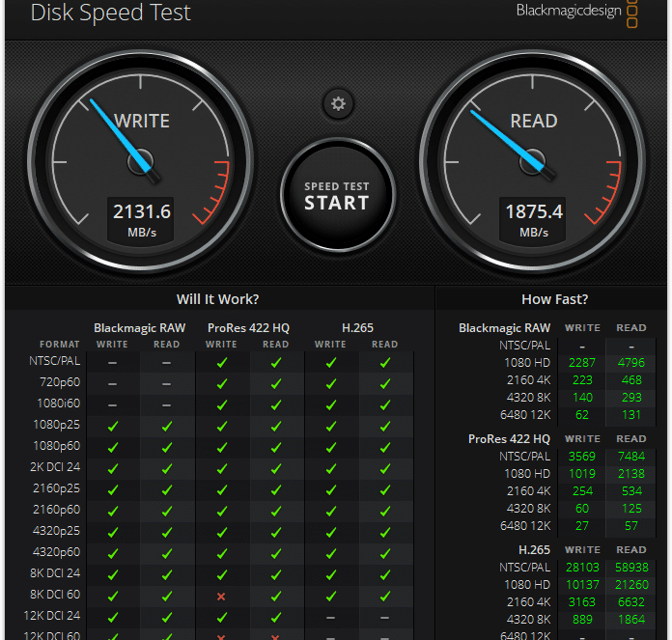The height and width of the screenshot is (640, 672).
Task: Select the read speed value 1875.4 MB/s
Action: point(534,211)
